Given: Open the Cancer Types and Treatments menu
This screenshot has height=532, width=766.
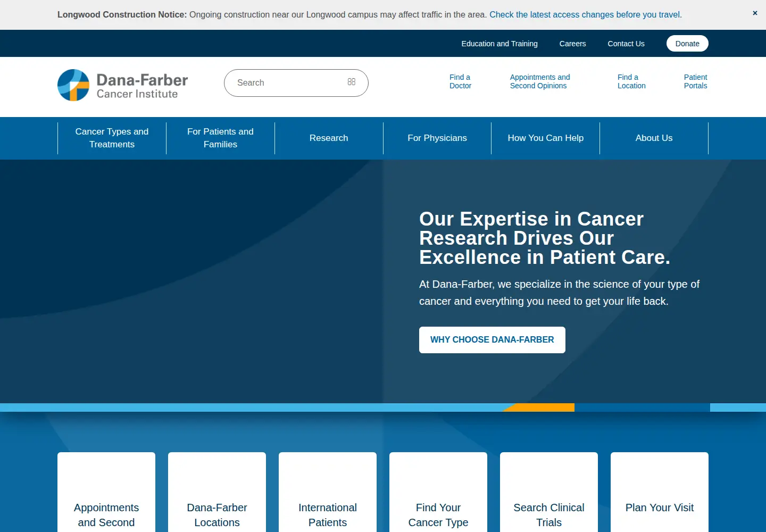Looking at the screenshot, I should coord(112,138).
